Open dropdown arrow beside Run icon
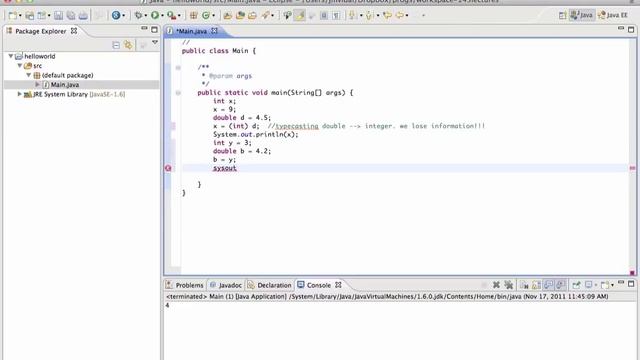640x360 pixels. (162, 16)
